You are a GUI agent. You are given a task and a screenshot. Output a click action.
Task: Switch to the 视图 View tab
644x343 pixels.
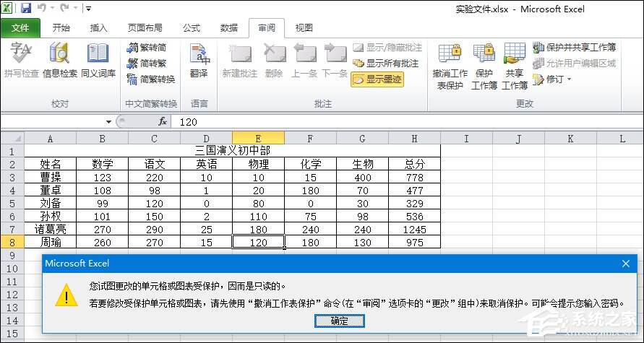coord(304,28)
